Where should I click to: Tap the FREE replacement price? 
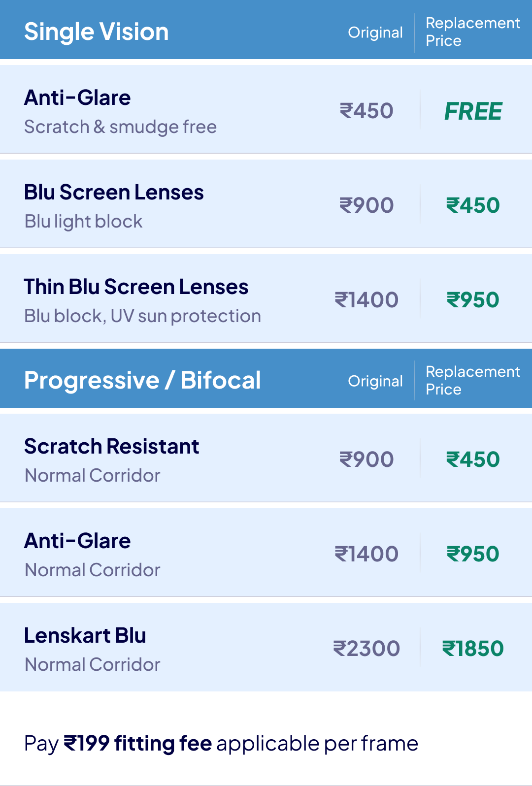(x=473, y=111)
